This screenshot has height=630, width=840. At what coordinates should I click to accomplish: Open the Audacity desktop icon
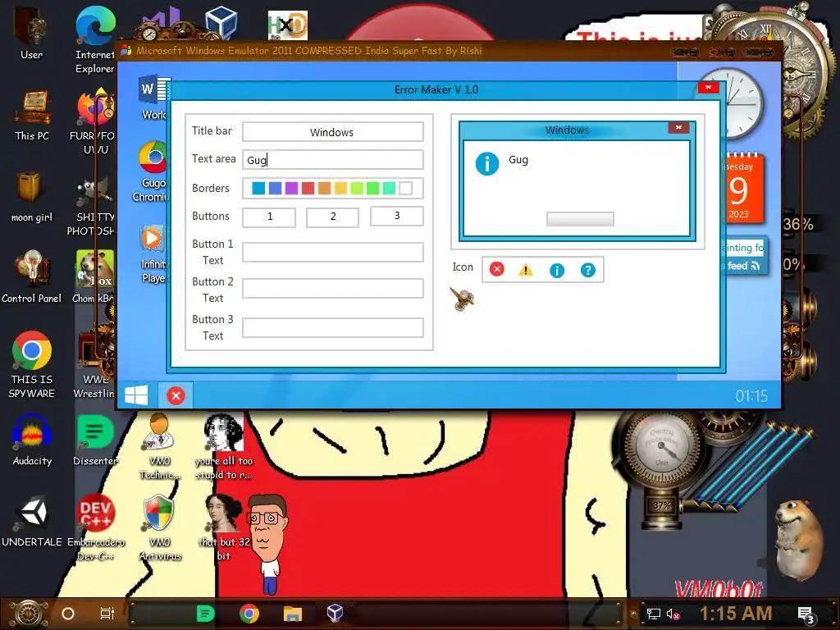tap(32, 440)
